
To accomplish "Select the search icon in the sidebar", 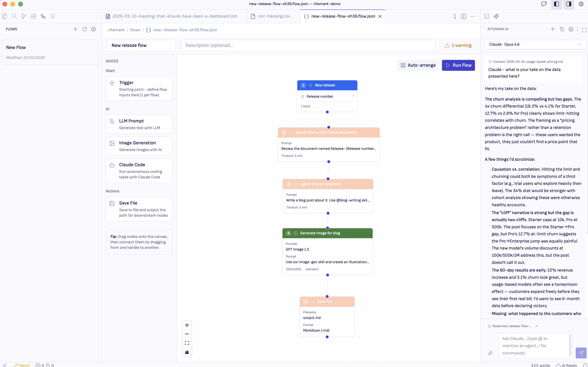I will (x=14, y=16).
